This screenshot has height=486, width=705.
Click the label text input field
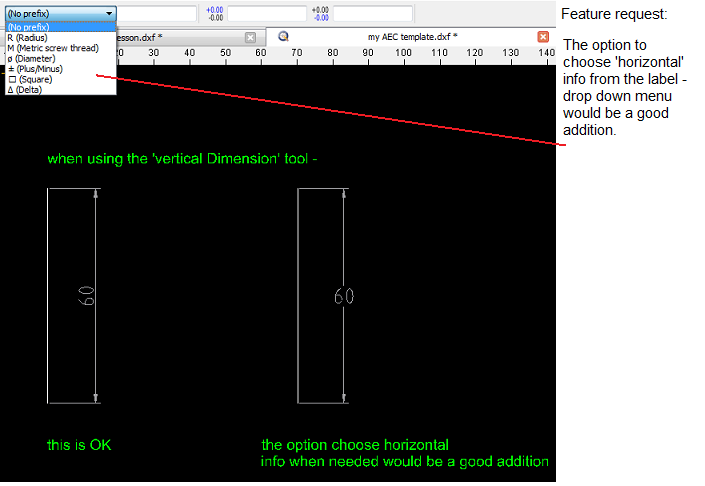point(156,13)
